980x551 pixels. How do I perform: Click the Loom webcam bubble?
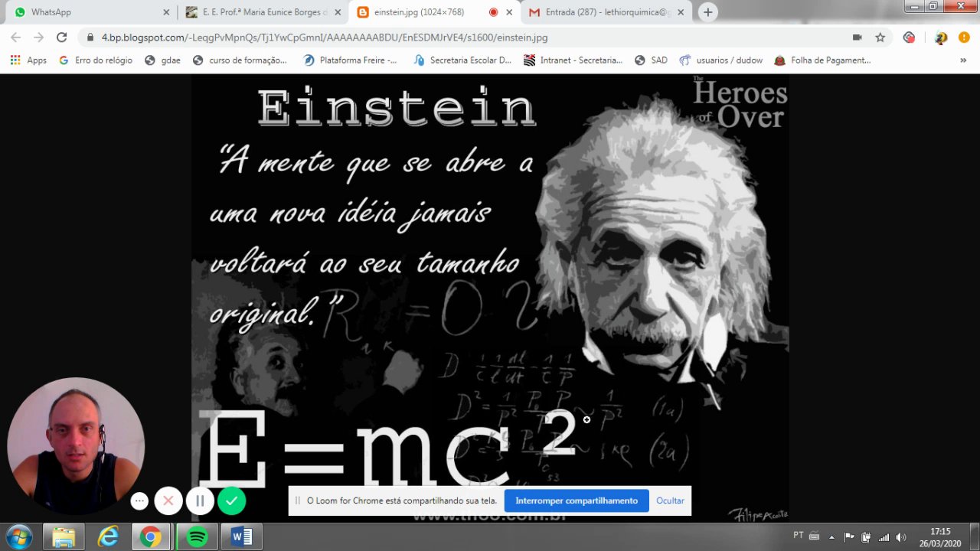click(76, 446)
